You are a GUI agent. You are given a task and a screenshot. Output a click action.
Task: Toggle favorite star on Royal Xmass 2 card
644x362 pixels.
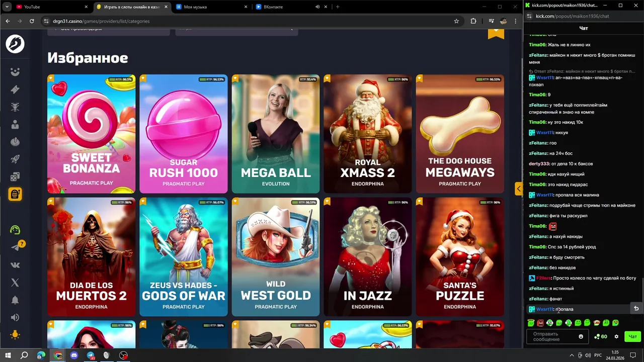pos(327,78)
